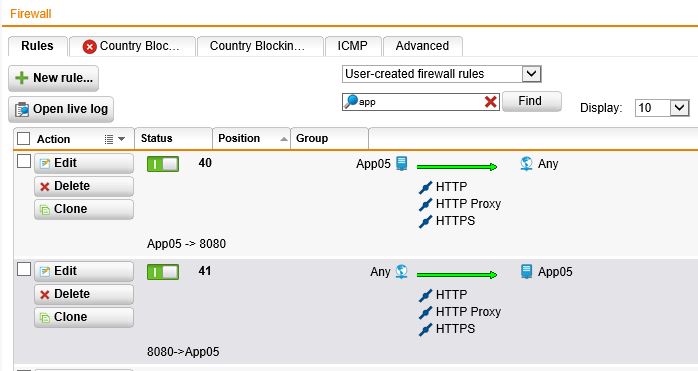Click the green allow arrow of rule 41
Image resolution: width=698 pixels, height=371 pixels.
pos(457,274)
